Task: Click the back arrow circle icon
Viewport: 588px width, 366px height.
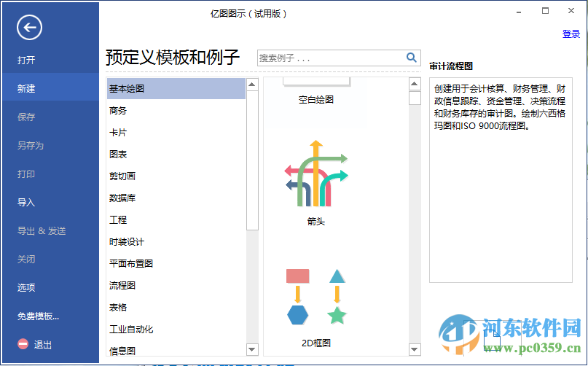Action: tap(29, 28)
